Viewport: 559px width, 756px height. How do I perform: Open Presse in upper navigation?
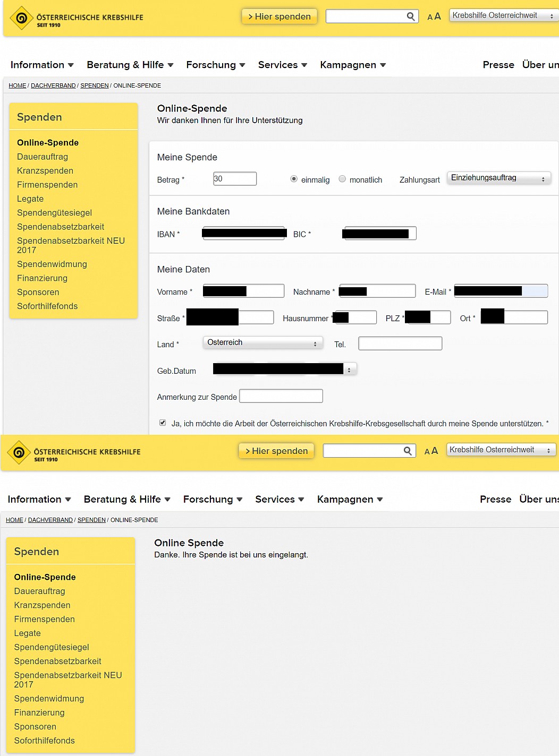pos(498,65)
